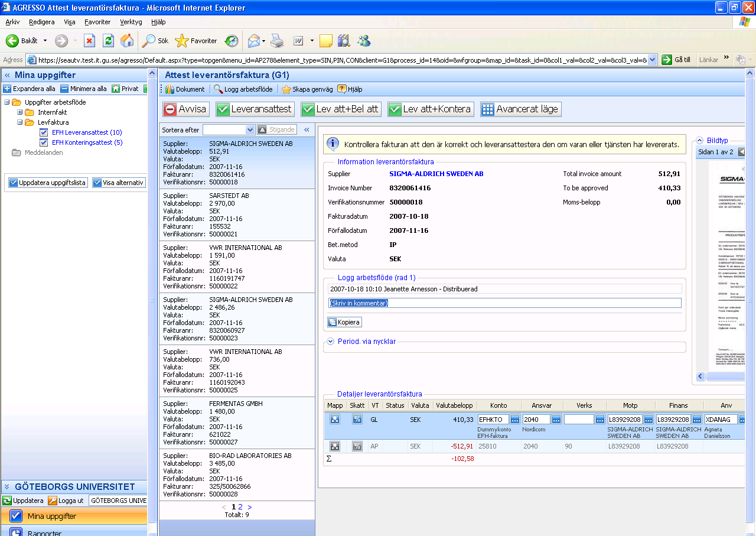
Task: Open the address bar URL dropdown
Action: coord(652,60)
